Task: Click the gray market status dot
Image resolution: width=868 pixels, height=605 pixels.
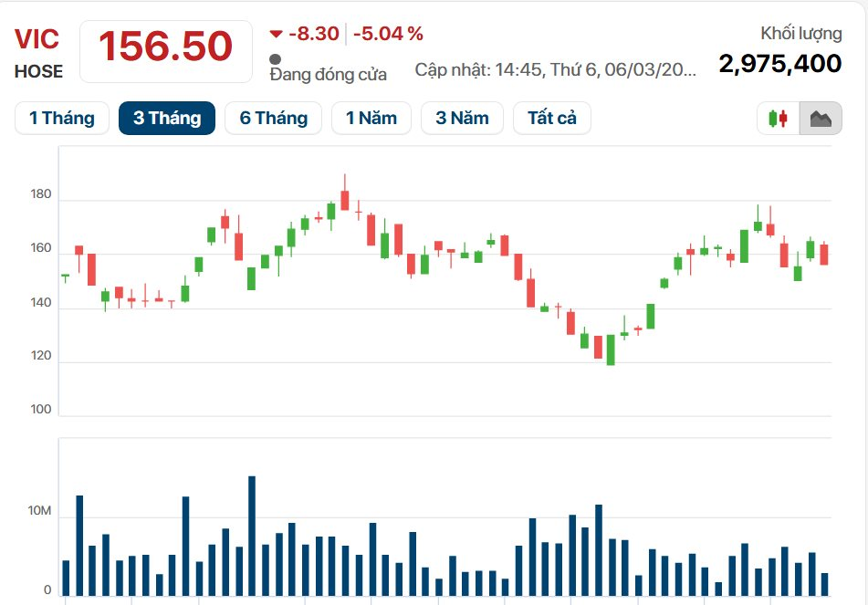Action: [x=276, y=58]
